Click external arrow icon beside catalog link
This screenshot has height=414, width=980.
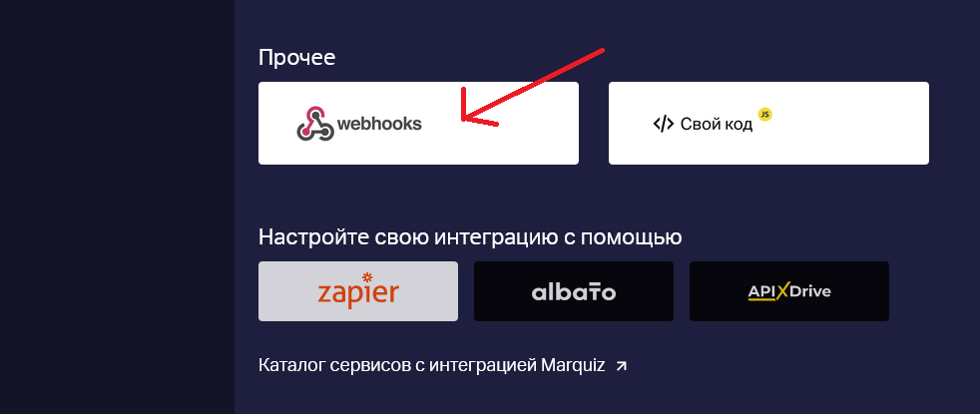622,366
